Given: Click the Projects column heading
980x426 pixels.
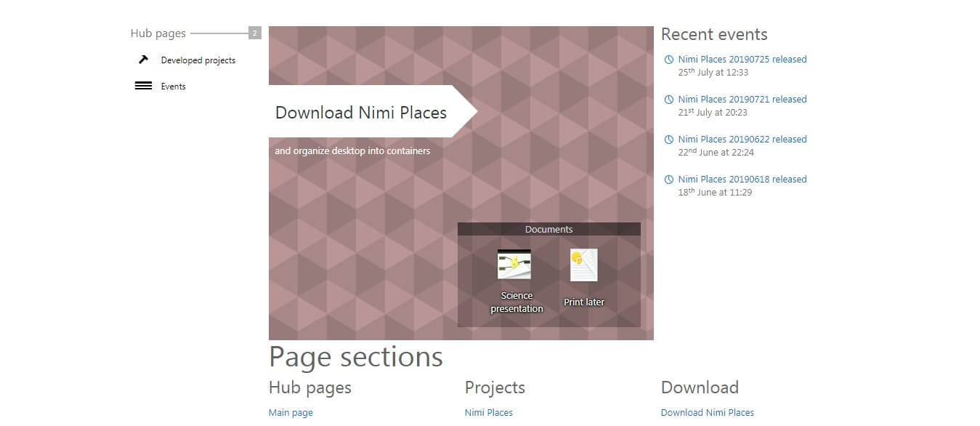Looking at the screenshot, I should [495, 387].
